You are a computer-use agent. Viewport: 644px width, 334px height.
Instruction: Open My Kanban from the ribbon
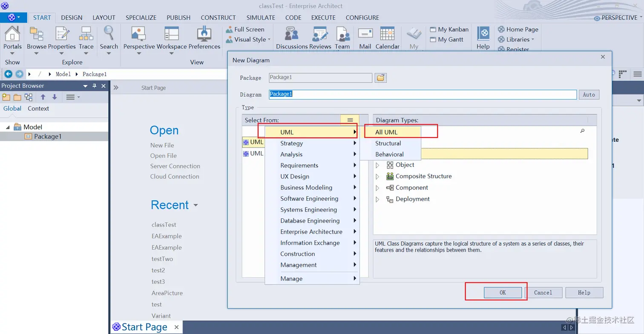[449, 29]
